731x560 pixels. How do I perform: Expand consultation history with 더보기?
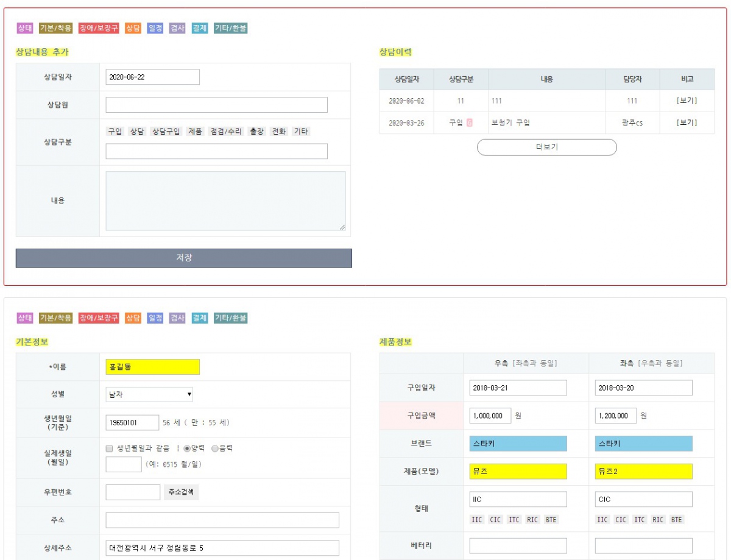coord(546,147)
